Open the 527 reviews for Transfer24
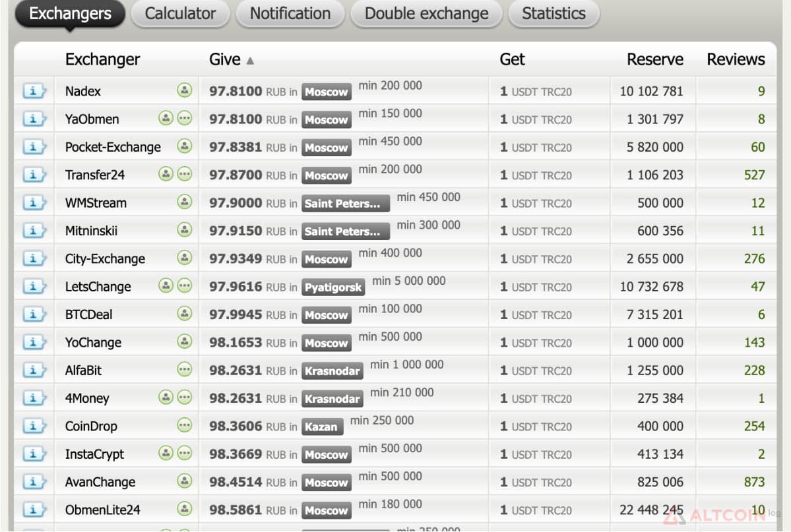791x532 pixels. point(754,175)
